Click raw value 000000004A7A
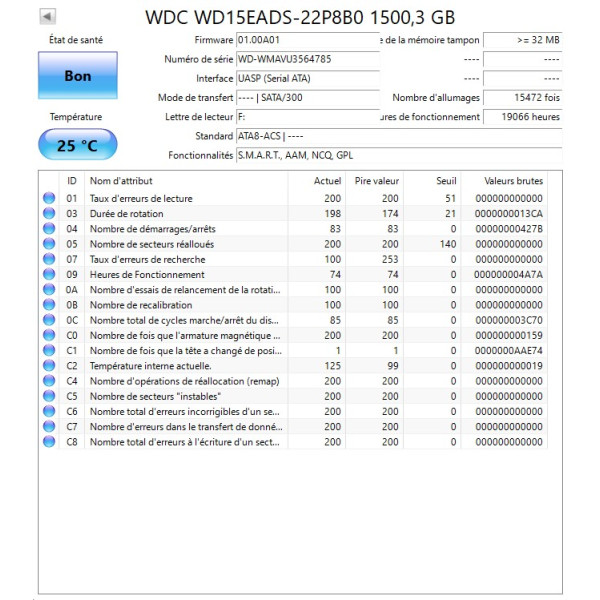 (x=509, y=274)
